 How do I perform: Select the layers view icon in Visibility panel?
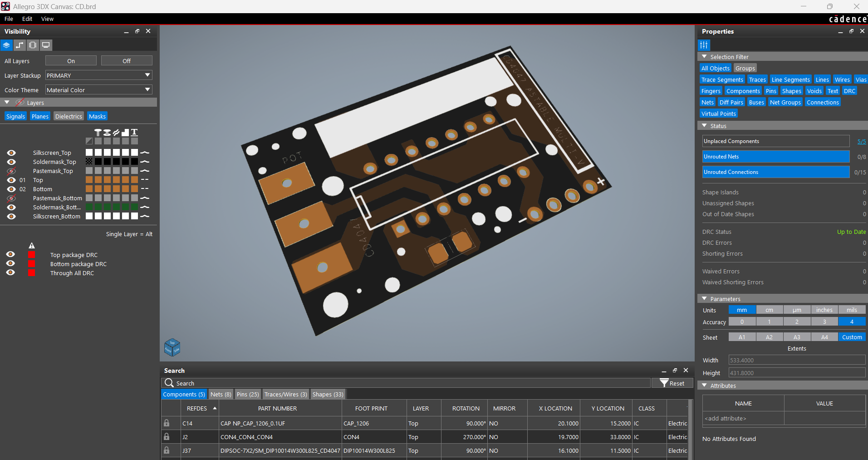click(x=6, y=45)
